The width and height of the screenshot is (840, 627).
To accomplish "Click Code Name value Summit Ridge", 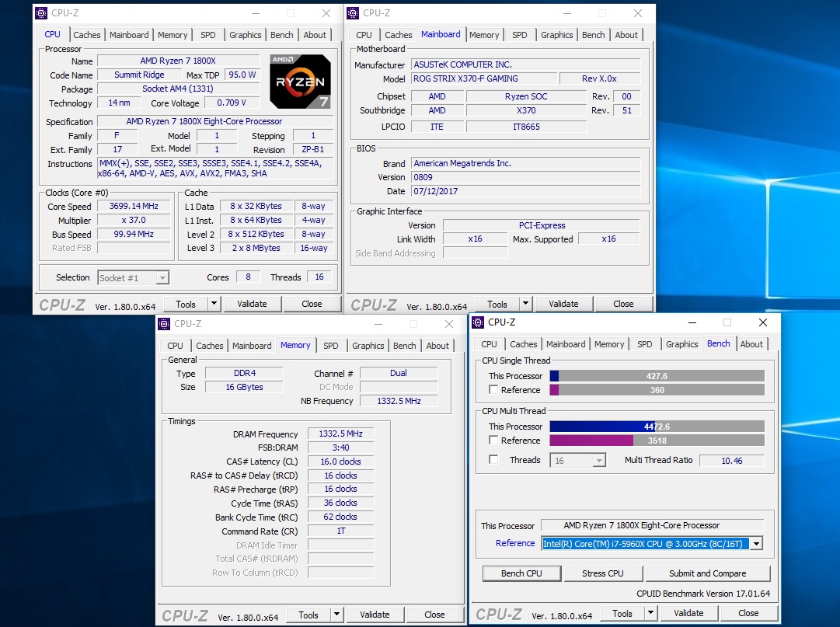I will 139,75.
